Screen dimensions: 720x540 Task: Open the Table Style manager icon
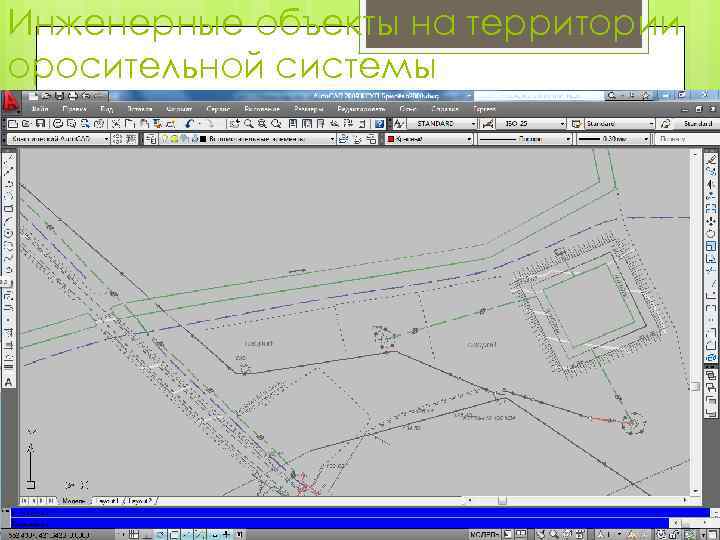pos(576,124)
